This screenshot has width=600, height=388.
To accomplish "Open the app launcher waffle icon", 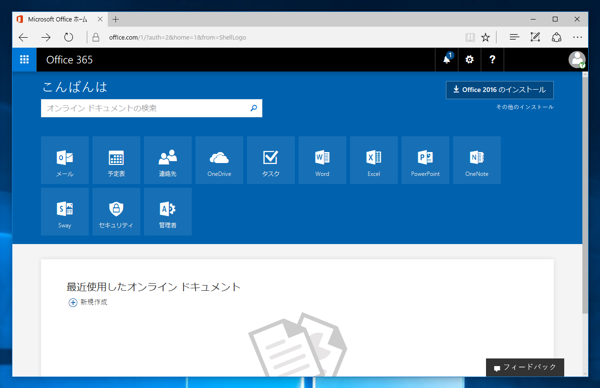I will click(x=24, y=60).
